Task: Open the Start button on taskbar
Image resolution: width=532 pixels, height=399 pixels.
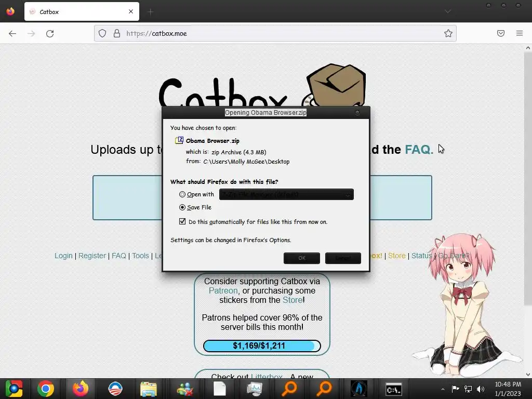Action: click(x=14, y=389)
